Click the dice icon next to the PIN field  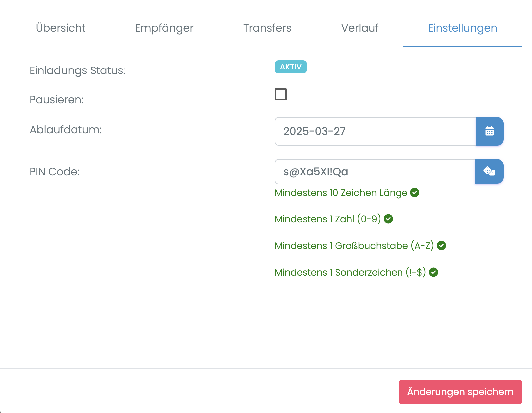(x=489, y=171)
